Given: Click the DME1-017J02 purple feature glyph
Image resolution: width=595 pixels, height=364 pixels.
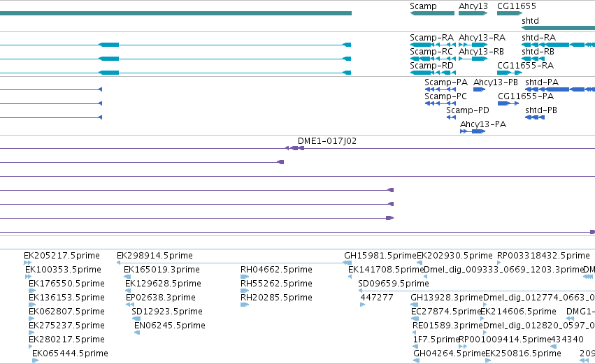Looking at the screenshot, I should point(295,148).
